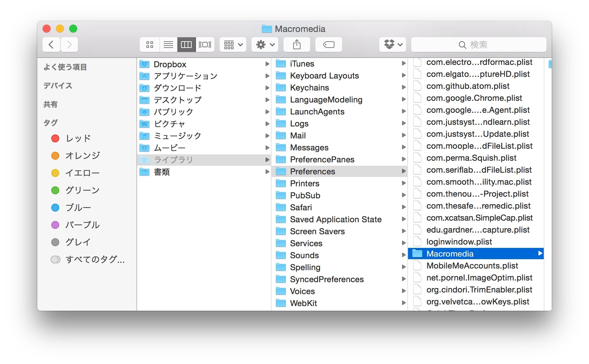589x364 pixels.
Task: Focus the 検索 search field
Action: (x=479, y=45)
